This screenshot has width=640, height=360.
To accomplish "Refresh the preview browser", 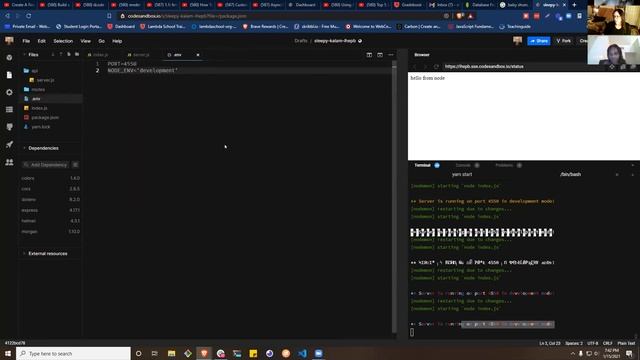I will click(436, 67).
